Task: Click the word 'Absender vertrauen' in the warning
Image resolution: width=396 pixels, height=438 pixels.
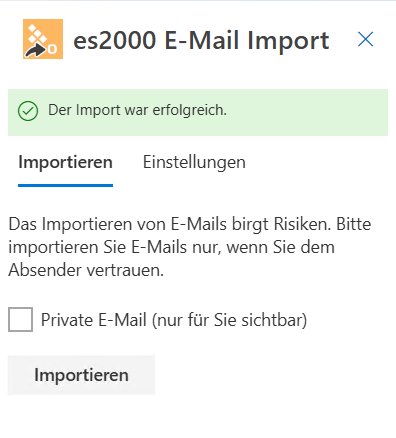Action: [x=86, y=270]
